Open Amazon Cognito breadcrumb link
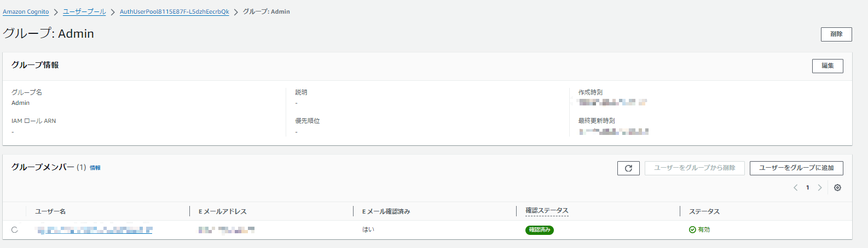 (26, 11)
